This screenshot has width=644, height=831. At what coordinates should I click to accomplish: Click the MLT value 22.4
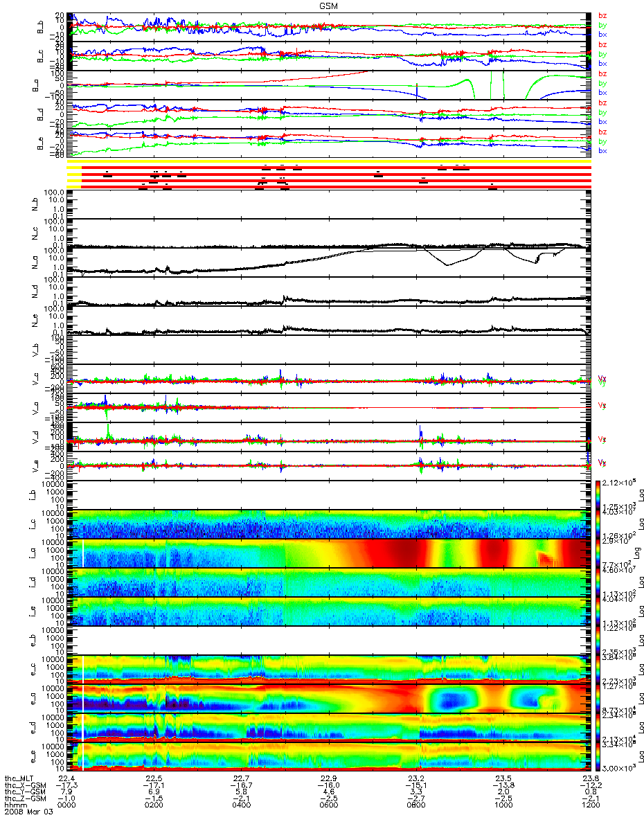click(66, 778)
